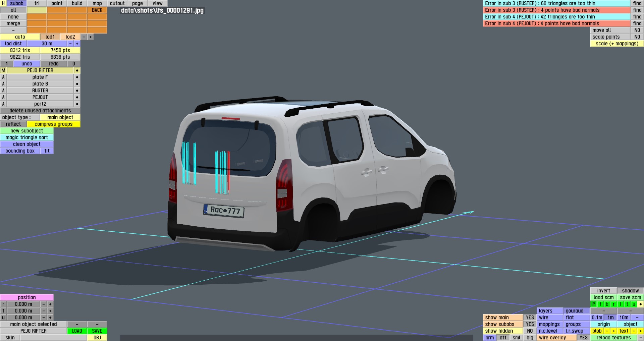Open the point mode tab

pos(57,3)
